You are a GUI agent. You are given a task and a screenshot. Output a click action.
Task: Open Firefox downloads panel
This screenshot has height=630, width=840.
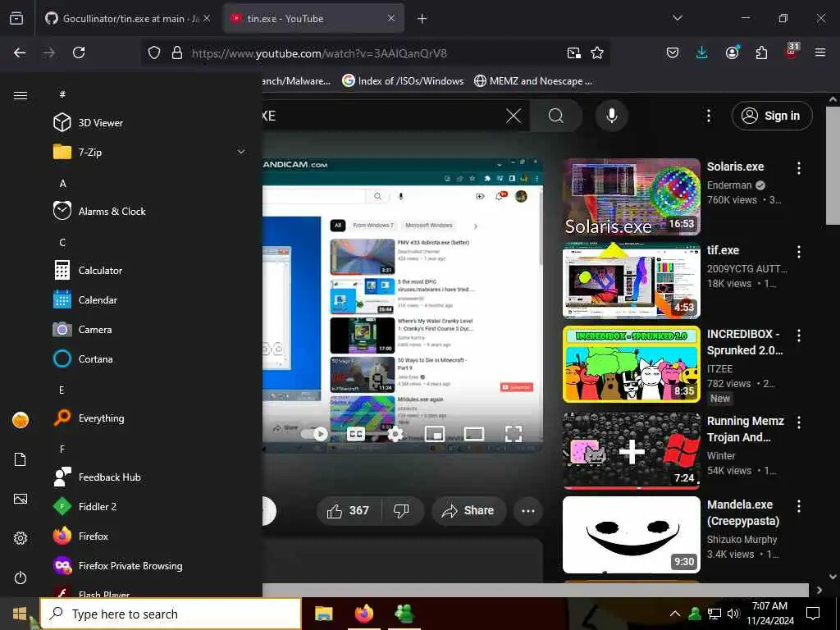click(x=702, y=52)
